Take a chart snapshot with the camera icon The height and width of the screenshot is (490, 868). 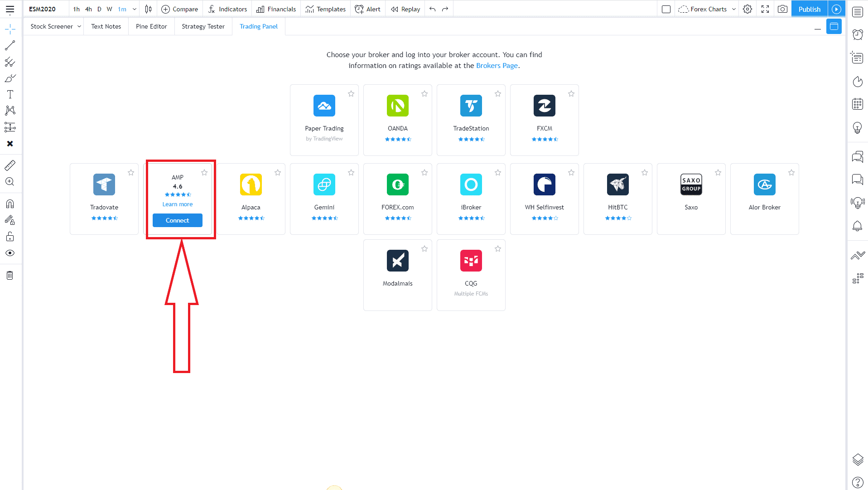(782, 9)
